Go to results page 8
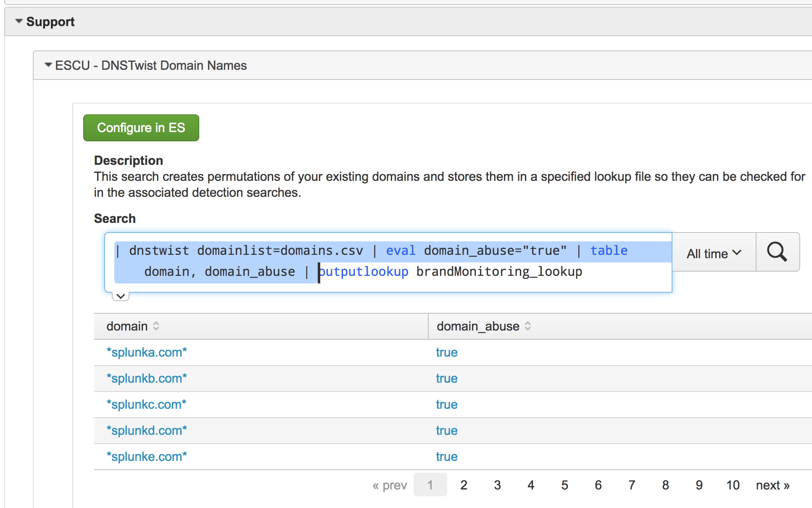 (x=666, y=485)
